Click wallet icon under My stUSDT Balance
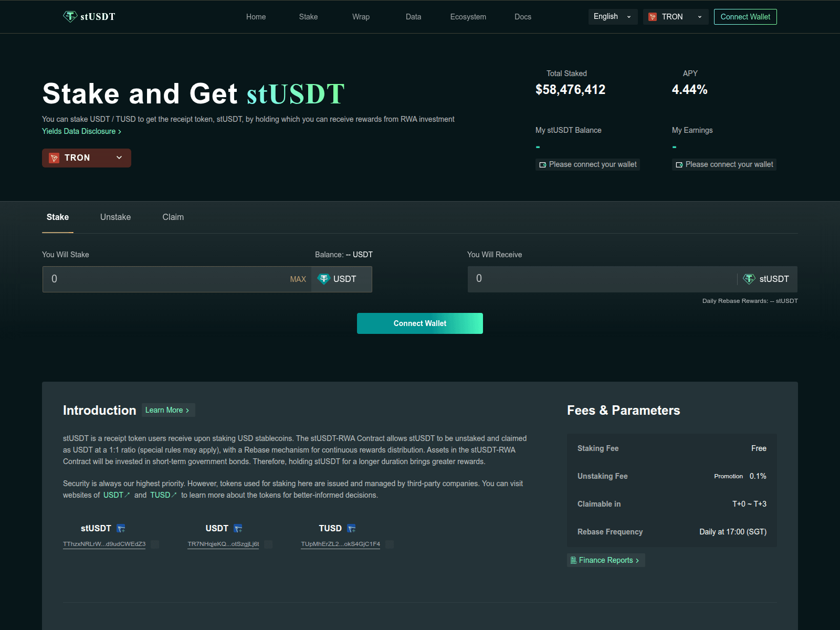This screenshot has height=630, width=840. 543,165
